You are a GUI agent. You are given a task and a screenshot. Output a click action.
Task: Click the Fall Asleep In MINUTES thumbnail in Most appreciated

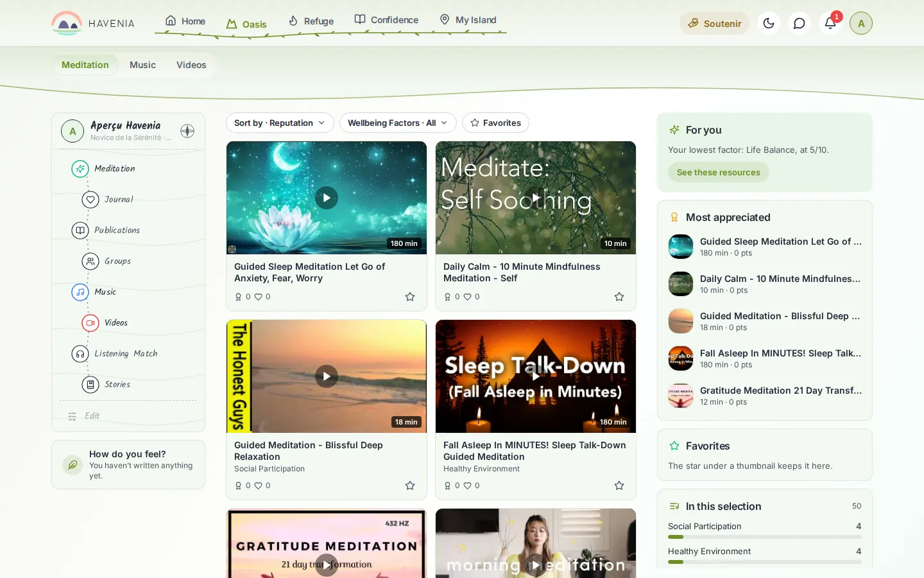tap(681, 358)
